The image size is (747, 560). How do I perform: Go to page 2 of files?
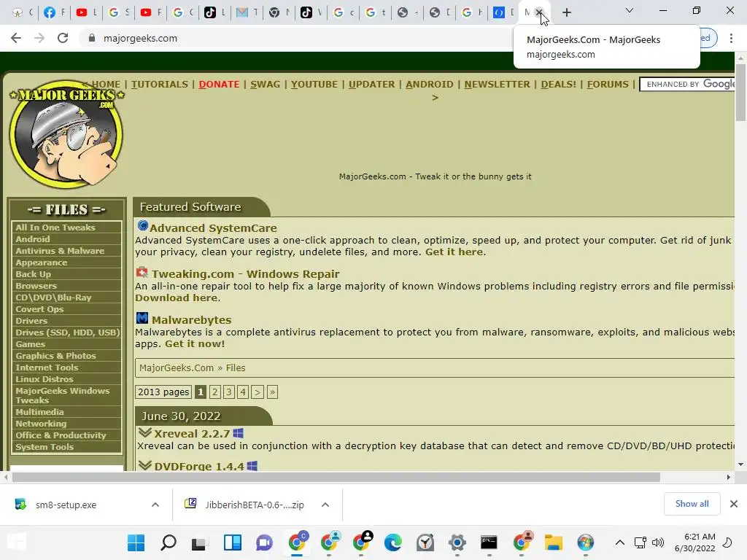(x=215, y=392)
